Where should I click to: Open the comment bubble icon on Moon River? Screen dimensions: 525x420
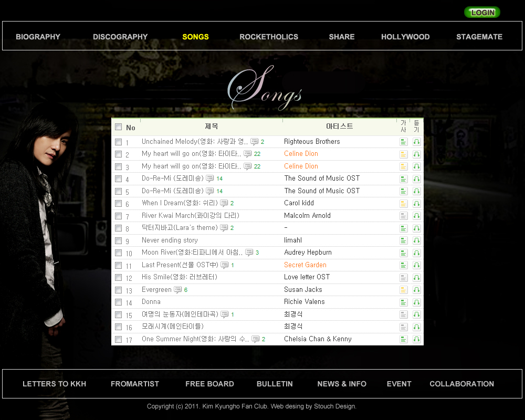249,253
